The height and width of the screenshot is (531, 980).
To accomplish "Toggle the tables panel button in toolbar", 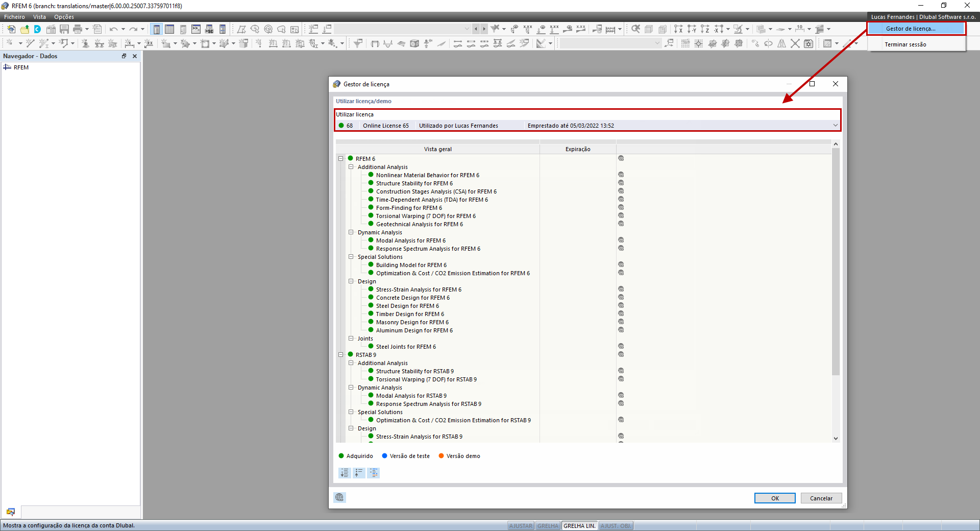I will pos(169,29).
